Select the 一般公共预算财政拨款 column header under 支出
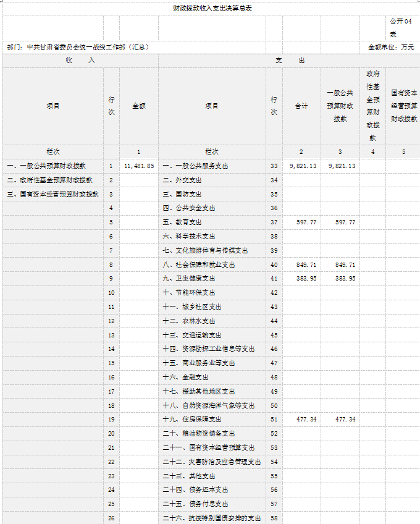The width and height of the screenshot is (420, 524). pos(340,106)
